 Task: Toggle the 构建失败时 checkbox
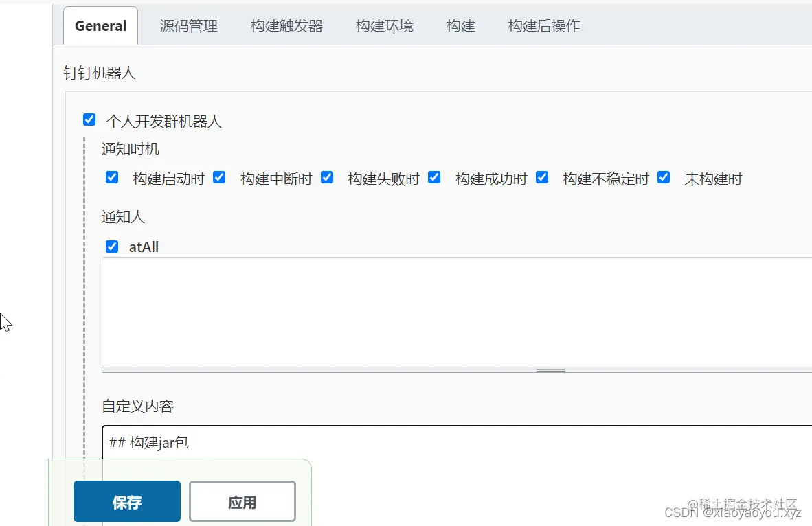coord(327,177)
